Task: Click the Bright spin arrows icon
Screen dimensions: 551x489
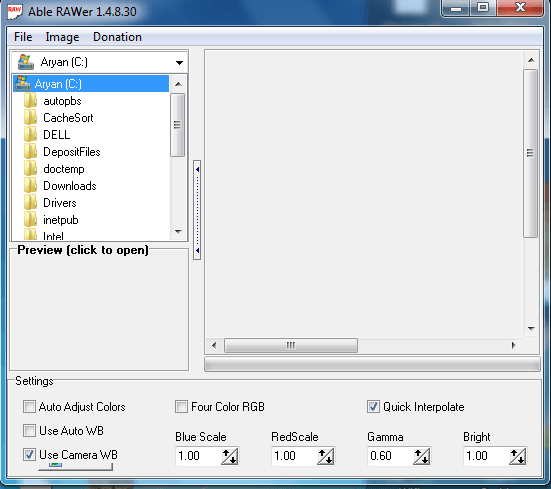Action: pyautogui.click(x=518, y=456)
